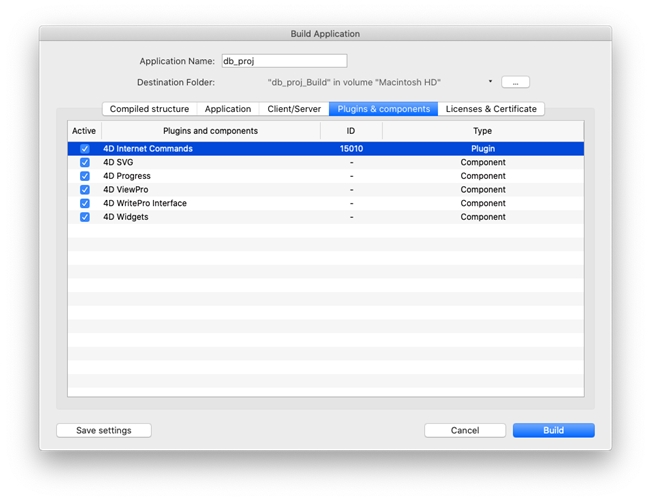The height and width of the screenshot is (501, 650).
Task: Open the Licenses & Certificate tab
Action: (x=491, y=109)
